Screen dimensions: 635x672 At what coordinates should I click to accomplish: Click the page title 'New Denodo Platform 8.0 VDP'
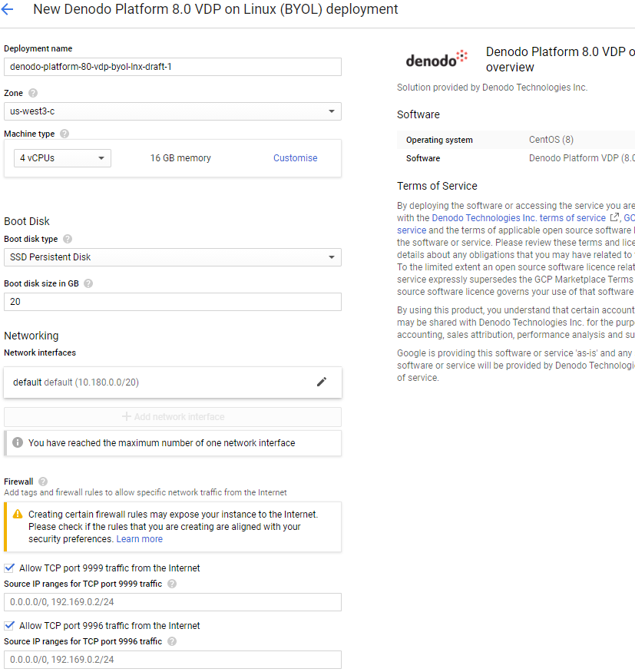(216, 9)
